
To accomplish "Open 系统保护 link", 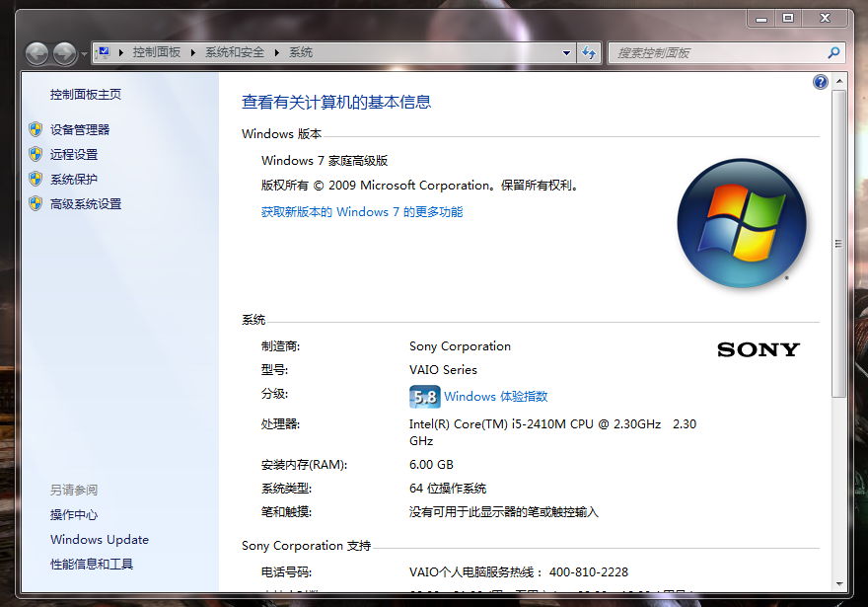I will [x=74, y=180].
